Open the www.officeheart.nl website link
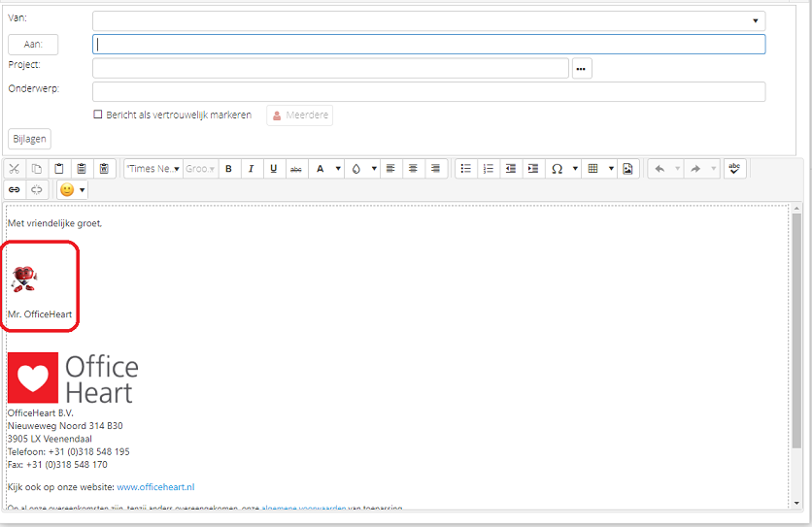The width and height of the screenshot is (812, 527). click(x=155, y=487)
